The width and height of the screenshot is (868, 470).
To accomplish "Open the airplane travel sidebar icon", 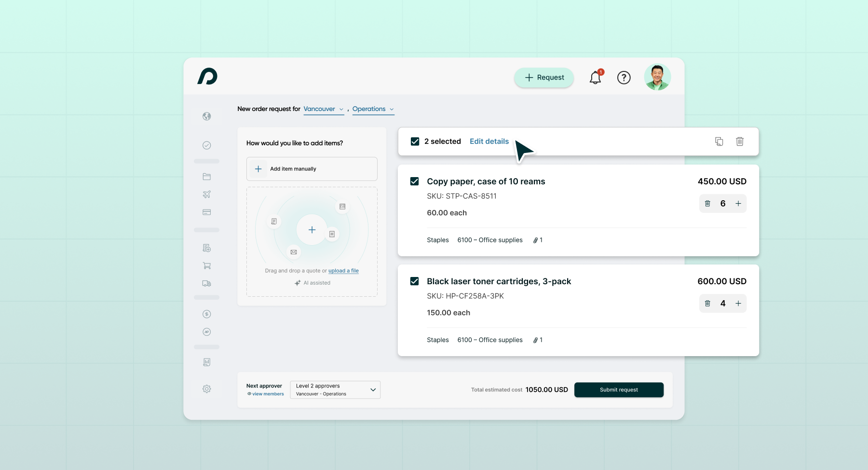I will point(207,194).
